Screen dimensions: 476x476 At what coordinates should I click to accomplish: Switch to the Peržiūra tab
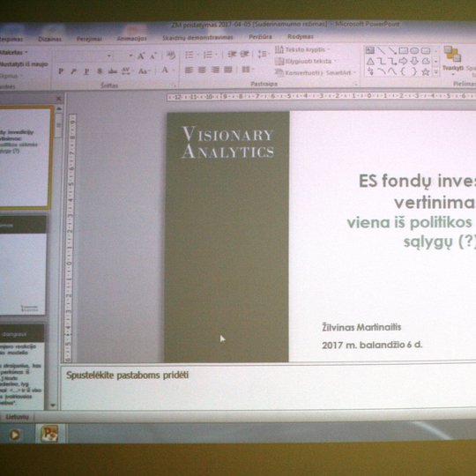[260, 37]
